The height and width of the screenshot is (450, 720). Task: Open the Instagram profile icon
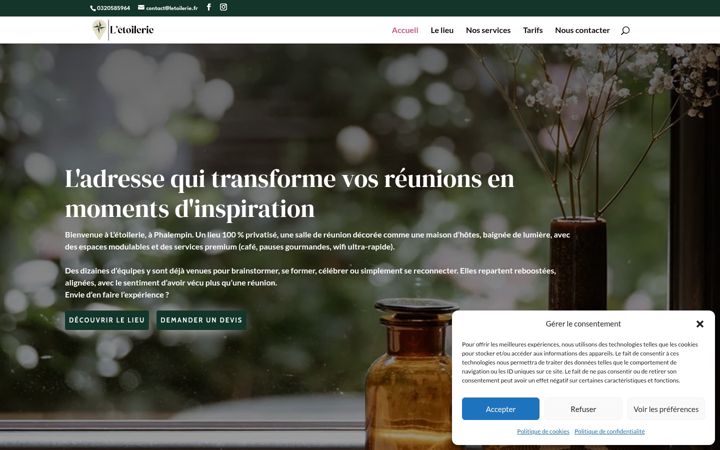[x=223, y=7]
